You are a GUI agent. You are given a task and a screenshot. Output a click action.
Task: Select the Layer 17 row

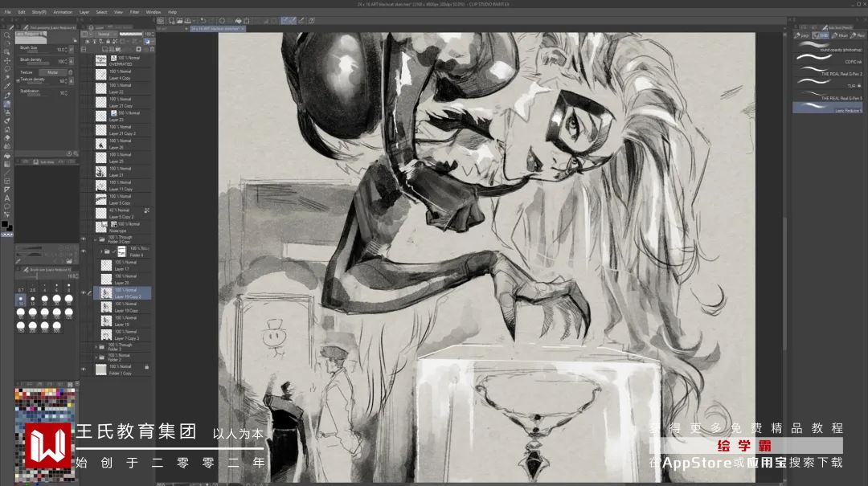click(123, 265)
